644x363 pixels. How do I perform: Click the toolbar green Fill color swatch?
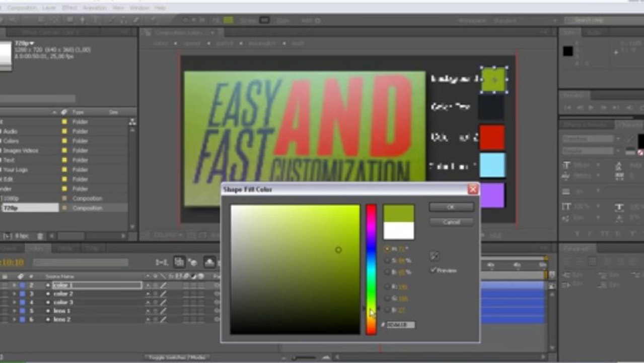[x=229, y=20]
